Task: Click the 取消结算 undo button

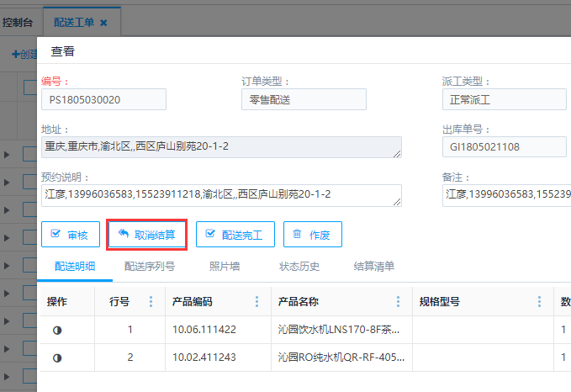Action: [147, 235]
